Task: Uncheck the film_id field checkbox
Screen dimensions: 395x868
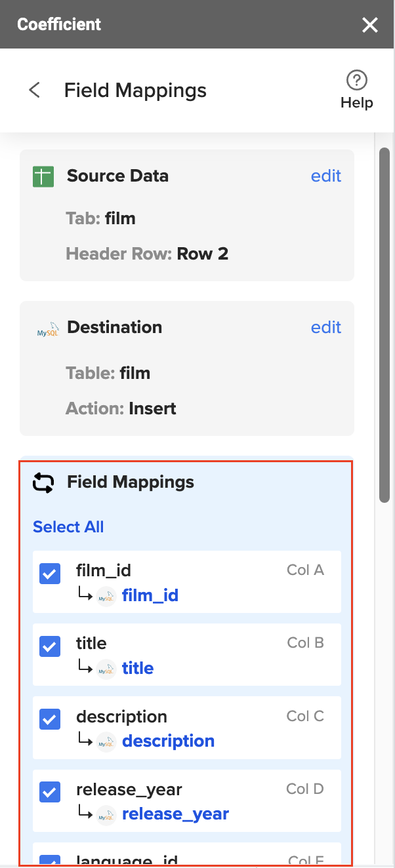Action: click(x=49, y=573)
